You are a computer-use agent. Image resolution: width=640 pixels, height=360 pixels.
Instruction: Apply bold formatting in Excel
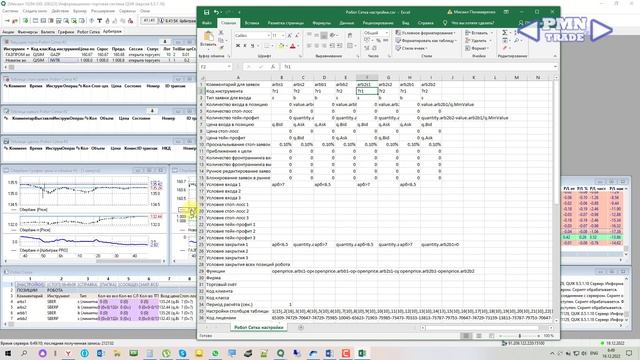point(238,46)
